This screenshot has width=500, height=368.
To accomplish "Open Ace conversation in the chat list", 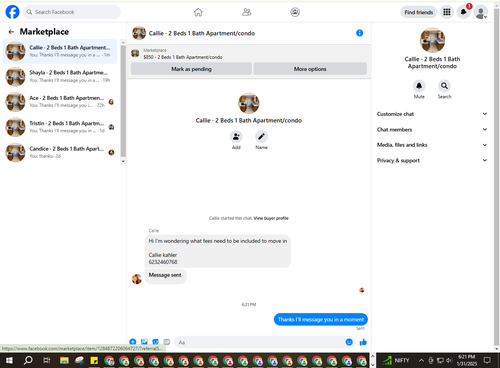I will tap(60, 102).
